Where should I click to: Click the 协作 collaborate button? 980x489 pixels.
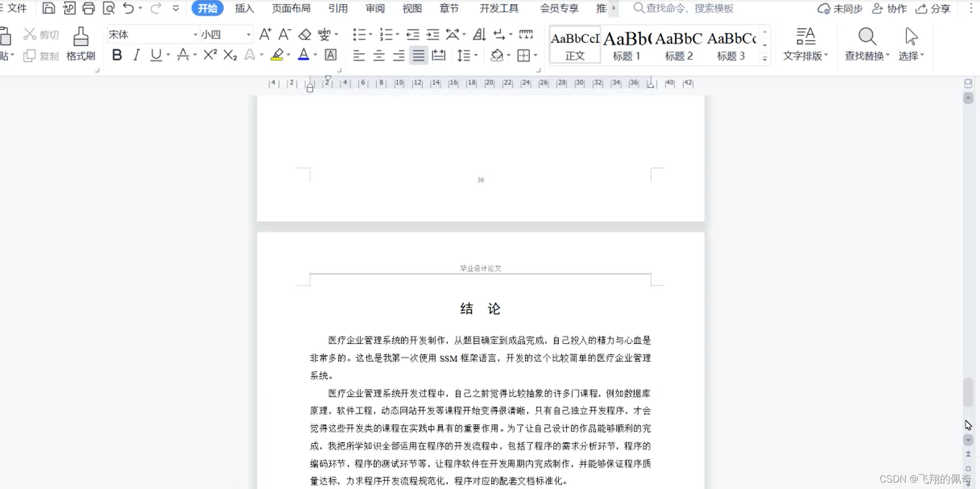pos(889,9)
